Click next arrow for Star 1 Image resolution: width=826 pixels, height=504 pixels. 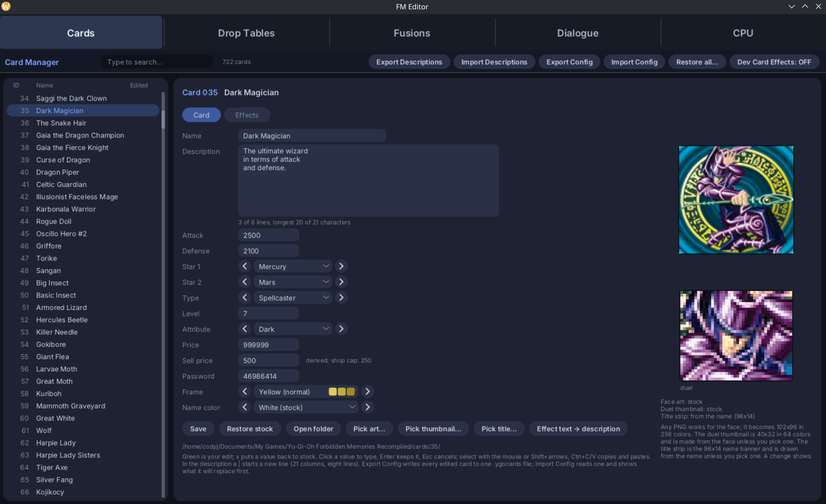pyautogui.click(x=341, y=266)
